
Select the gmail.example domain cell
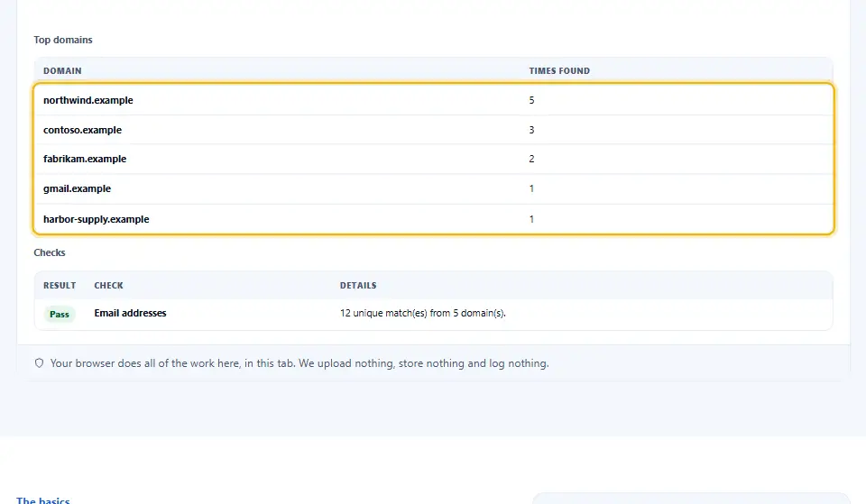coord(77,188)
